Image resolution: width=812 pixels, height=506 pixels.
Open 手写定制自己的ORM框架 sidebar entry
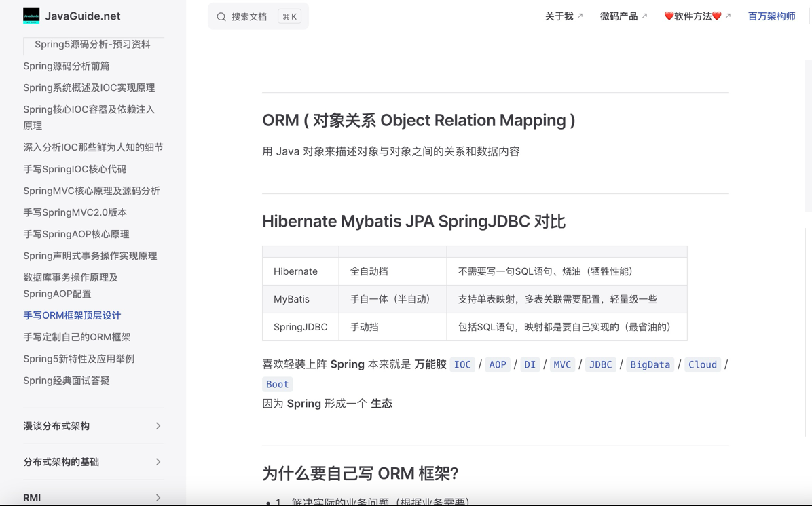pos(77,337)
